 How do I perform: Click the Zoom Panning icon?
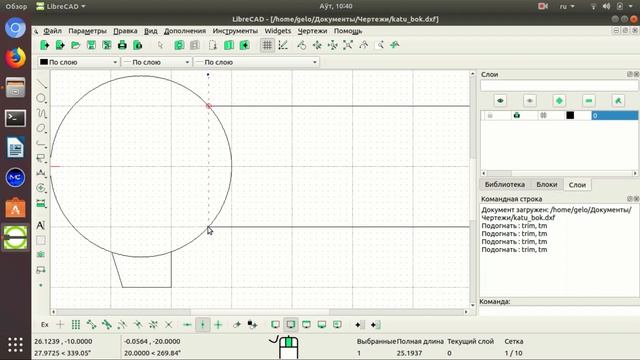coord(395,45)
